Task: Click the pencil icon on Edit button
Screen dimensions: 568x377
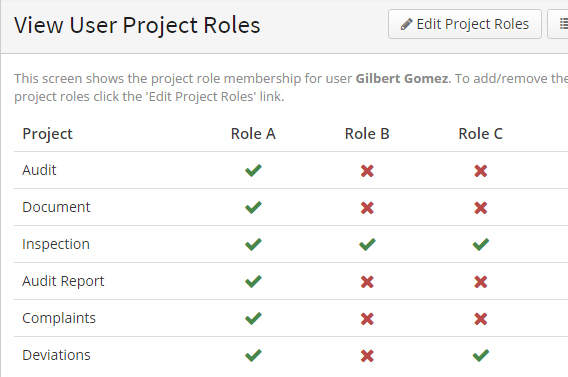Action: pos(406,24)
